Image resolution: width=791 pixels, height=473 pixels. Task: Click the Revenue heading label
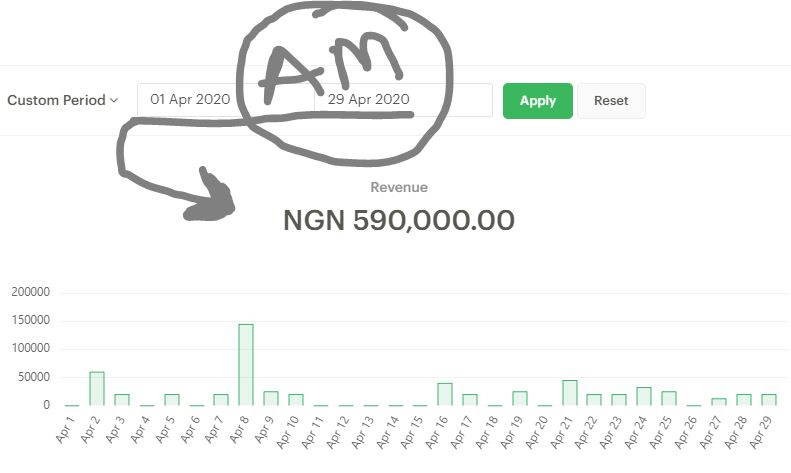point(399,187)
